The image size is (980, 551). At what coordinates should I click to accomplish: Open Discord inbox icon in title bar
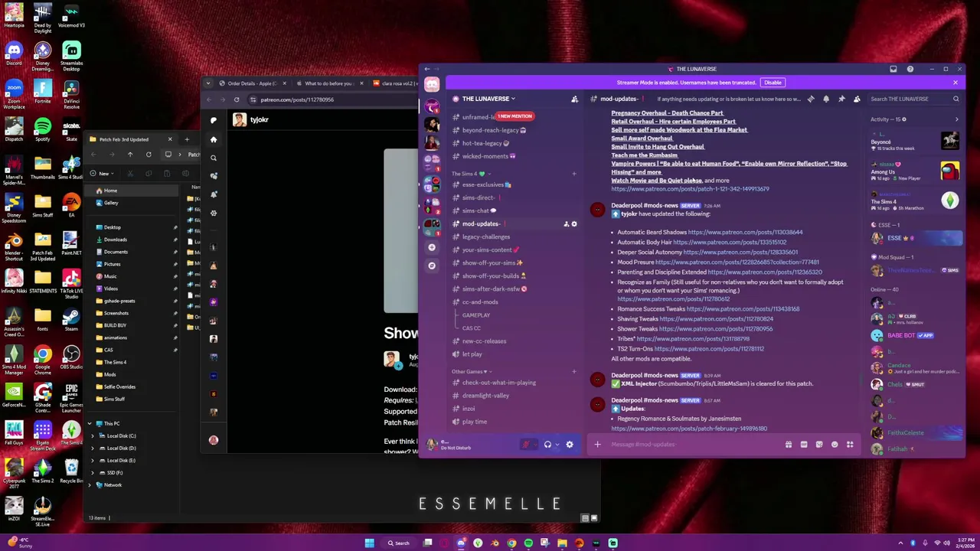[x=893, y=69]
